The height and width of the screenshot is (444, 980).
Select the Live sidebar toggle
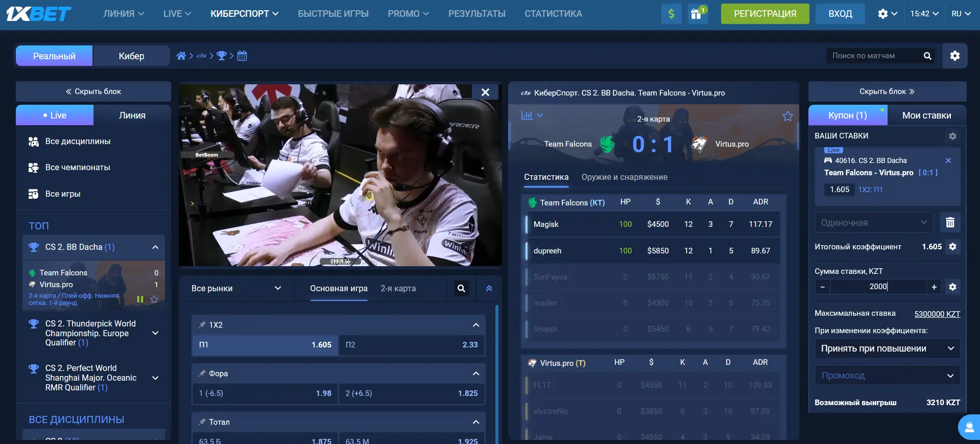coord(55,115)
